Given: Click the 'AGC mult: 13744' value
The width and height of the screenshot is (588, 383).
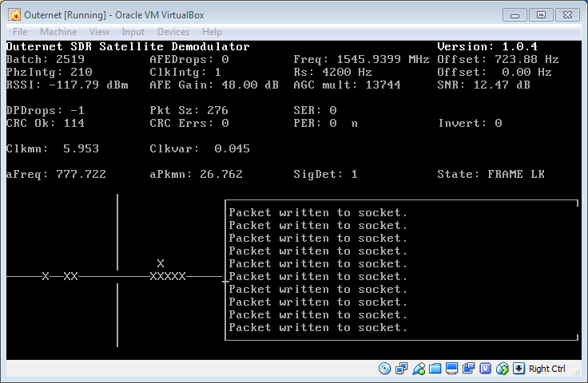Looking at the screenshot, I should coord(347,85).
